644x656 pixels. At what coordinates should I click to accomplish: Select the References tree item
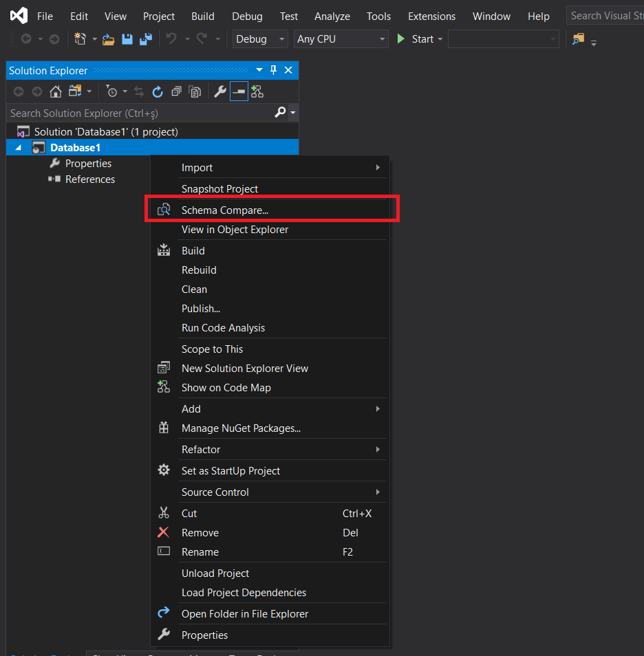click(x=89, y=179)
